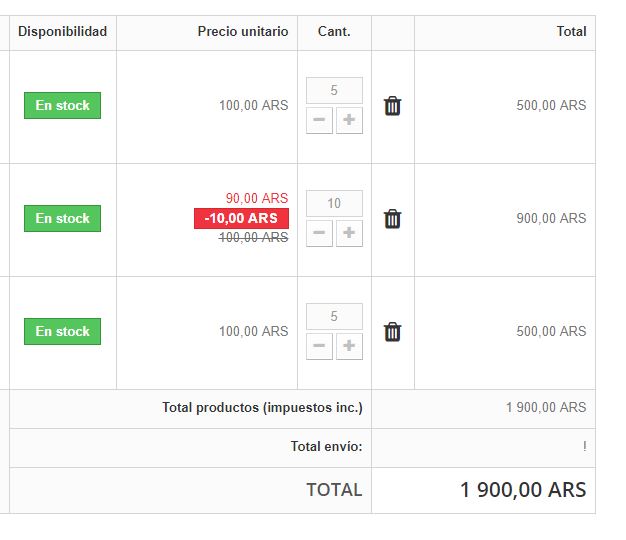Screen dimensions: 626x540
Task: Decrease quantity of the first product
Action: [320, 121]
